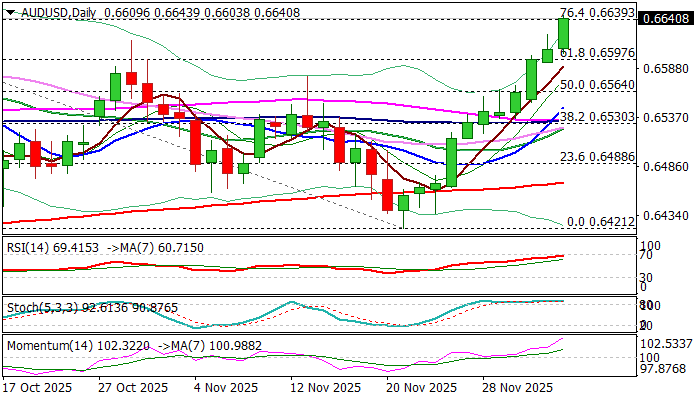Click the 4 Nov 2025 date marker
The image size is (700, 400).
click(x=228, y=388)
